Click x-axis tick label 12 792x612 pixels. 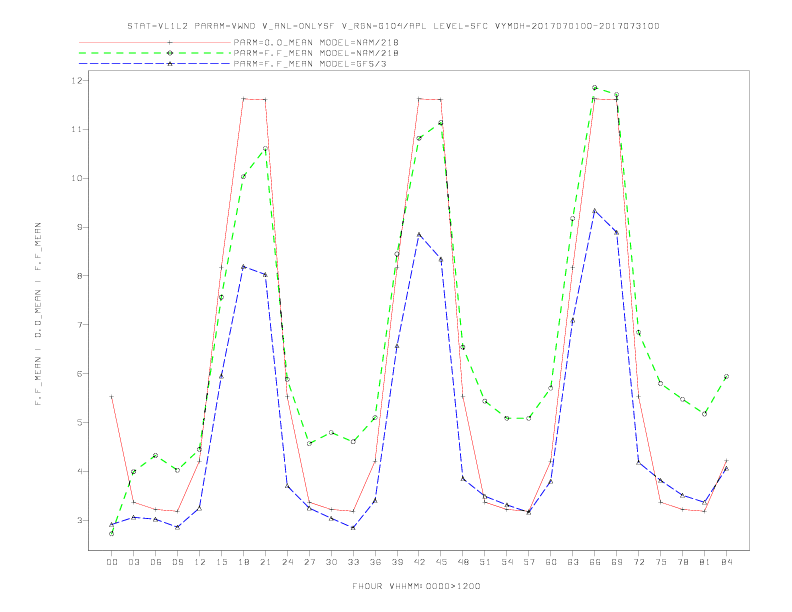tap(200, 562)
